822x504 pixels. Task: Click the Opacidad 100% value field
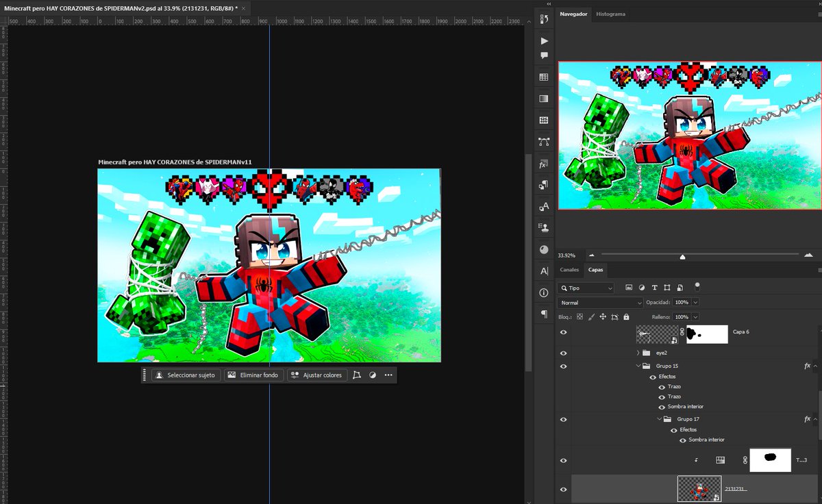682,302
